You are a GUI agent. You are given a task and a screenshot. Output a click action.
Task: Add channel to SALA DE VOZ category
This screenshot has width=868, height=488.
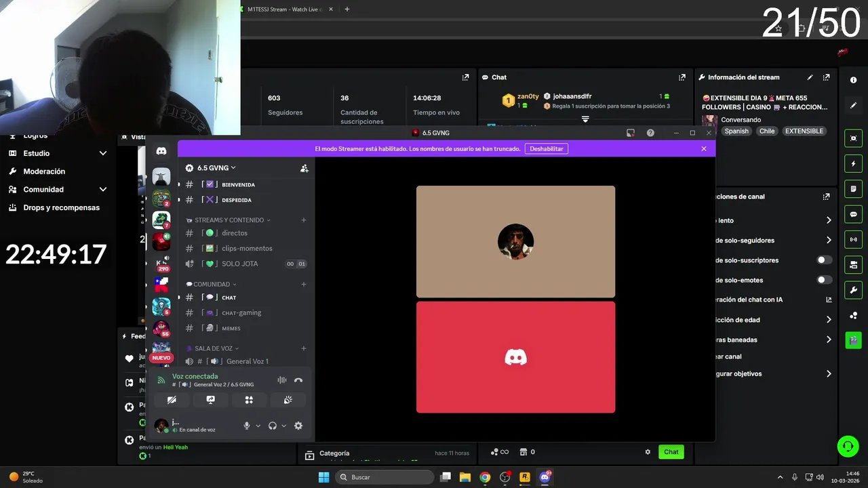click(304, 348)
